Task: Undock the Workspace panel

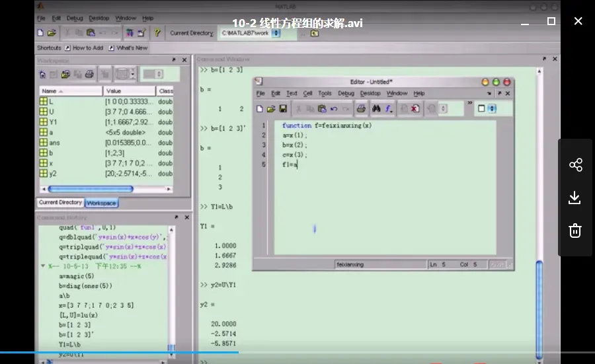Action: point(174,60)
